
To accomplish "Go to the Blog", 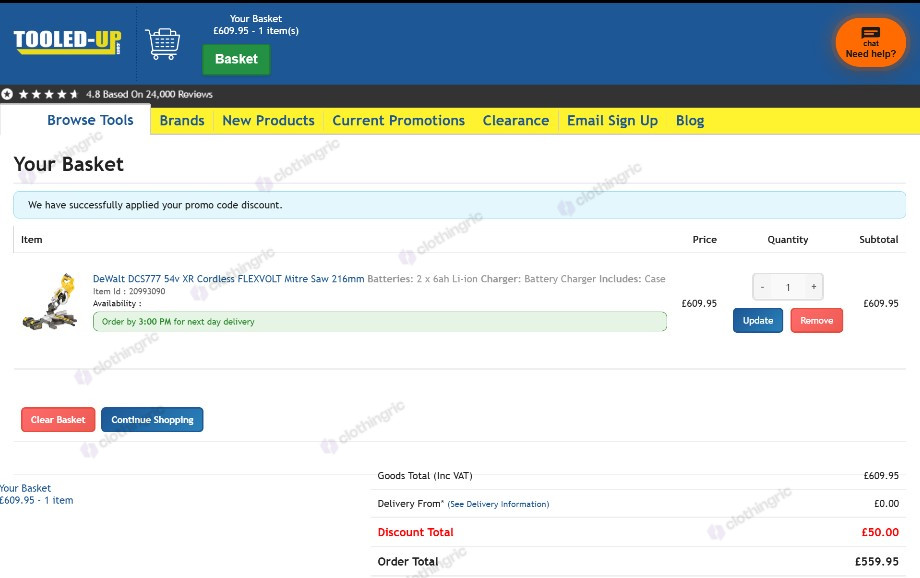I will [x=689, y=120].
